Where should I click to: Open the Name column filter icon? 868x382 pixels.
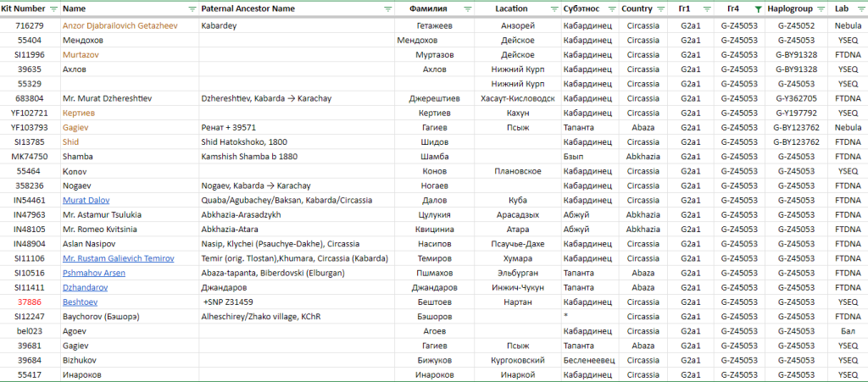pyautogui.click(x=192, y=8)
